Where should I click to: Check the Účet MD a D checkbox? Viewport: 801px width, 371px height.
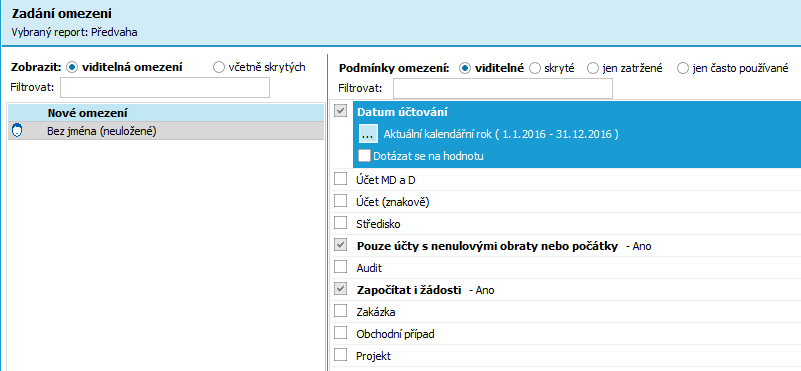(x=340, y=179)
